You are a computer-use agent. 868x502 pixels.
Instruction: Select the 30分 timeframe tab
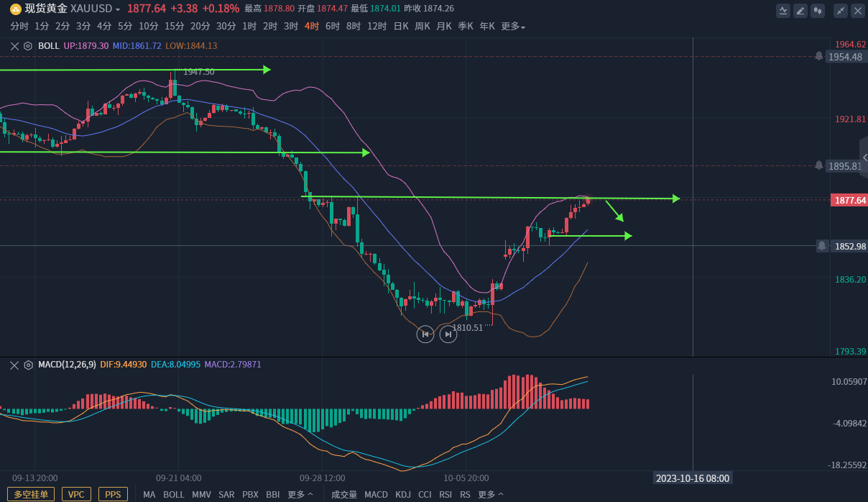pyautogui.click(x=226, y=27)
